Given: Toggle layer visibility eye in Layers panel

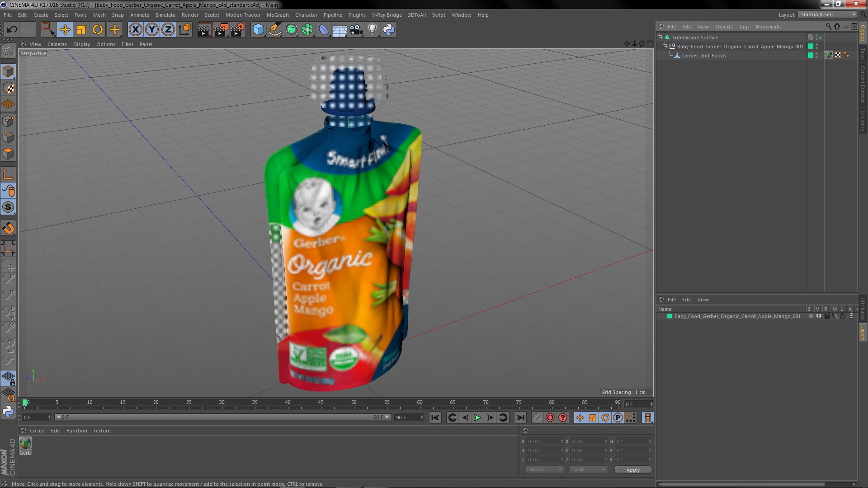Looking at the screenshot, I should 819,316.
